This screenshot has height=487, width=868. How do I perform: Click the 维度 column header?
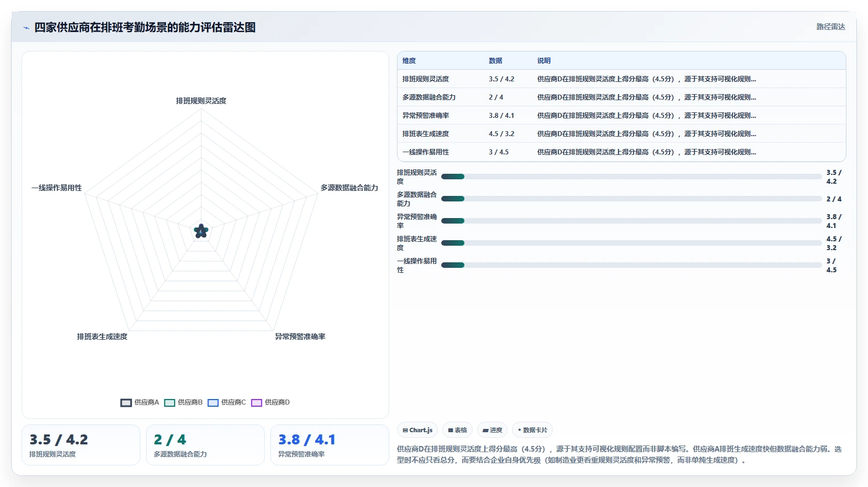point(409,61)
